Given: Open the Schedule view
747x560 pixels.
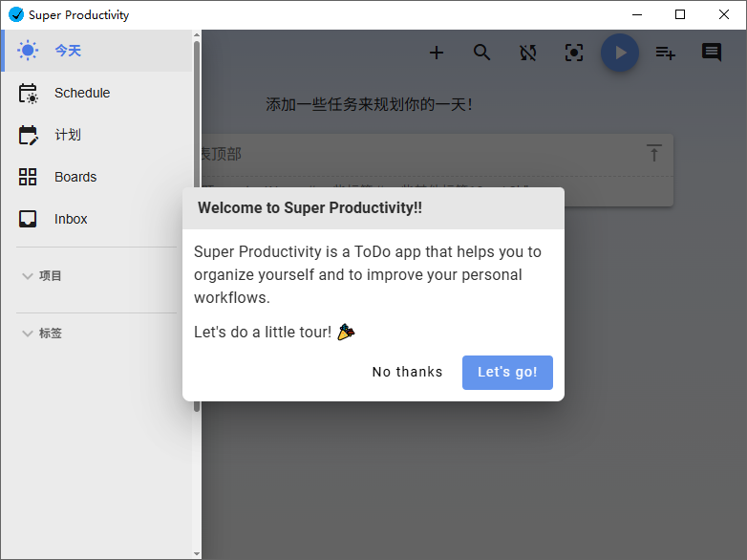Looking at the screenshot, I should [x=97, y=93].
